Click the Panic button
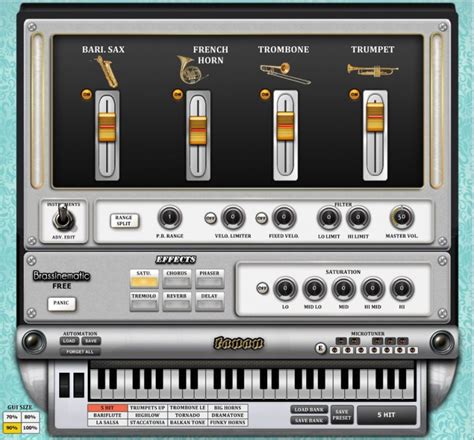 click(x=62, y=303)
